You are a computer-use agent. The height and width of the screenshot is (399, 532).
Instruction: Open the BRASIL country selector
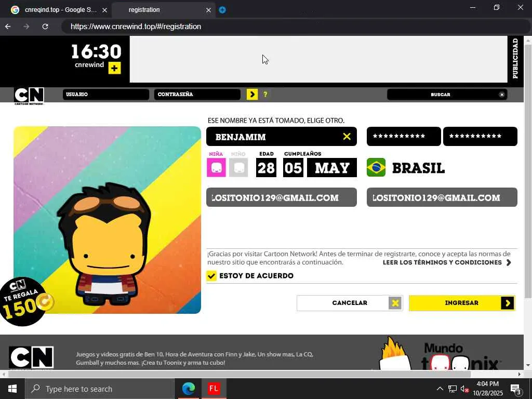click(x=418, y=168)
